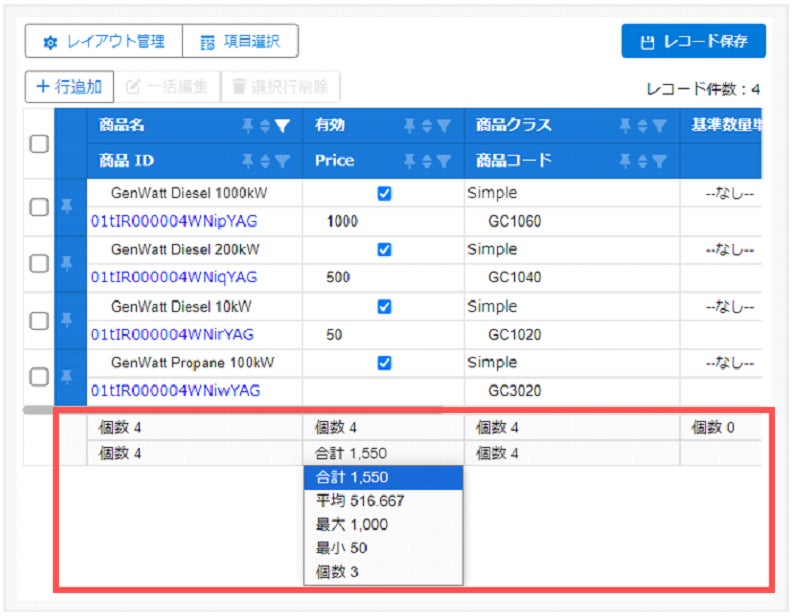Save records with レコード保存

(693, 41)
